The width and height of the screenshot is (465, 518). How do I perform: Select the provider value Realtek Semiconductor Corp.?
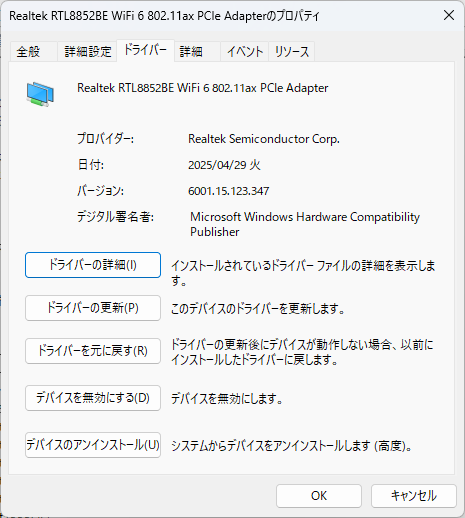click(x=264, y=139)
